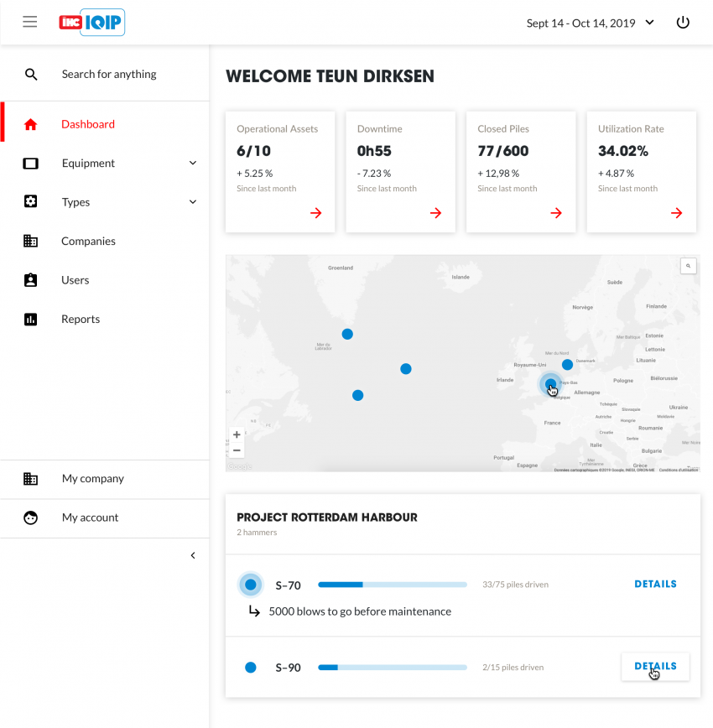Click the IQIP logo
Viewport: 713px width, 728px height.
pos(91,23)
